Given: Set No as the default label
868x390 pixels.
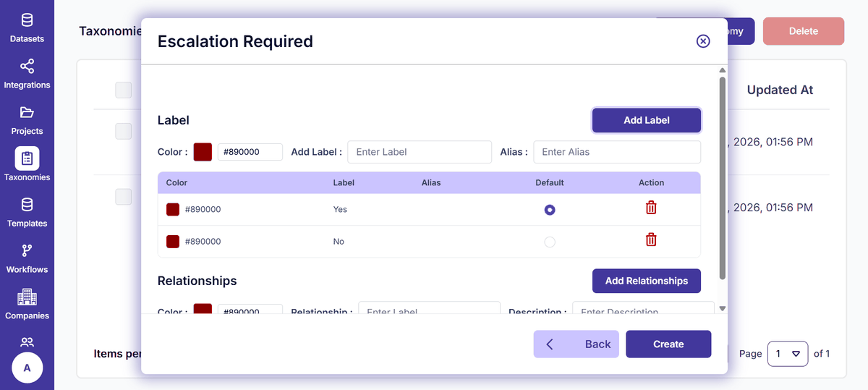Looking at the screenshot, I should (x=550, y=242).
